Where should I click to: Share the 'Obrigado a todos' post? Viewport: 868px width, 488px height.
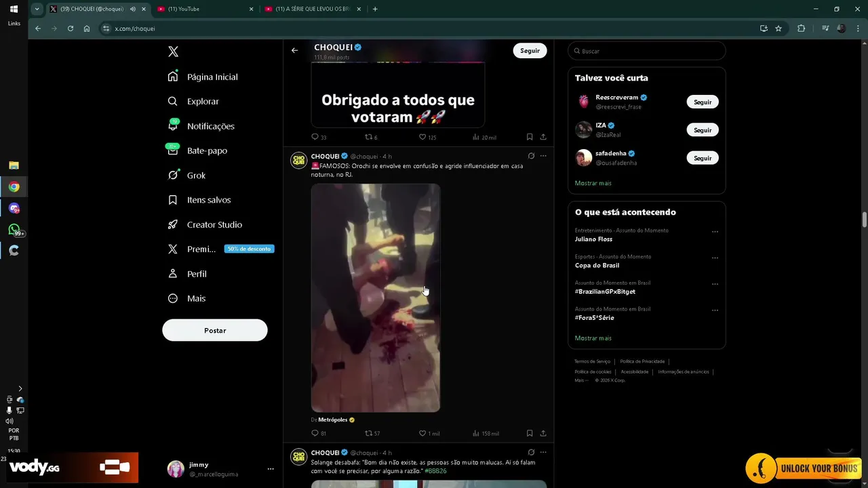coord(543,137)
